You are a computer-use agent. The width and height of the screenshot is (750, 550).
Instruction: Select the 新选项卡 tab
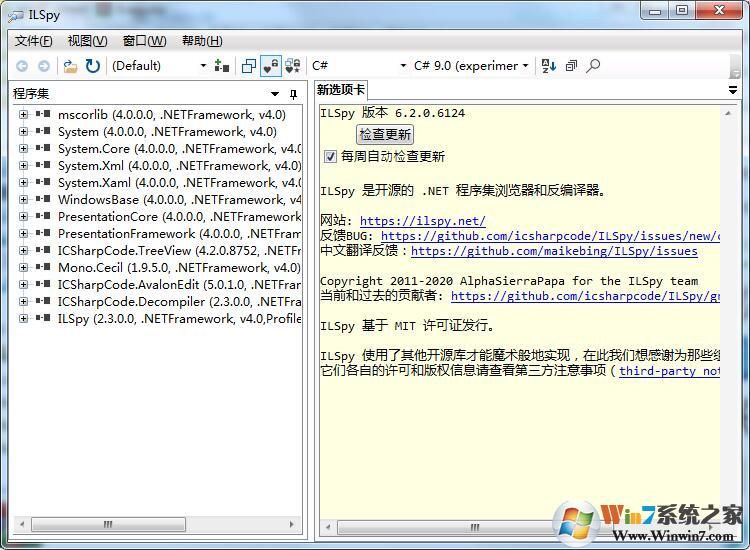[341, 90]
